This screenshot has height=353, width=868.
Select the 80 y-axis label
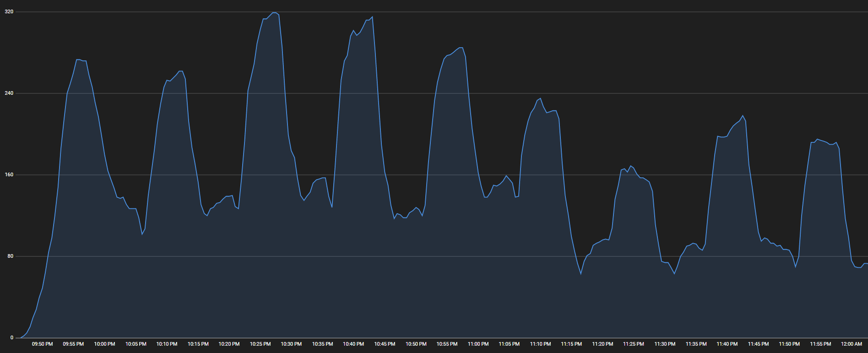(x=10, y=256)
